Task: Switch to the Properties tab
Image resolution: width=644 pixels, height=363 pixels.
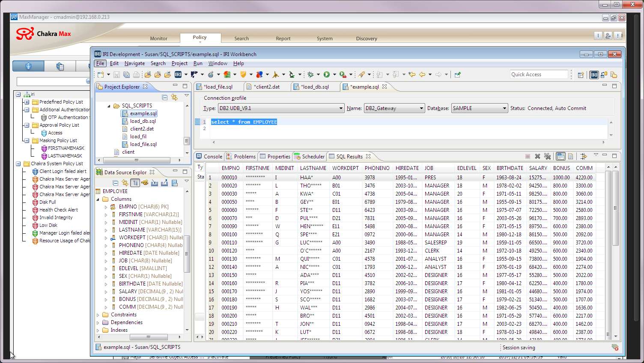Action: point(274,157)
